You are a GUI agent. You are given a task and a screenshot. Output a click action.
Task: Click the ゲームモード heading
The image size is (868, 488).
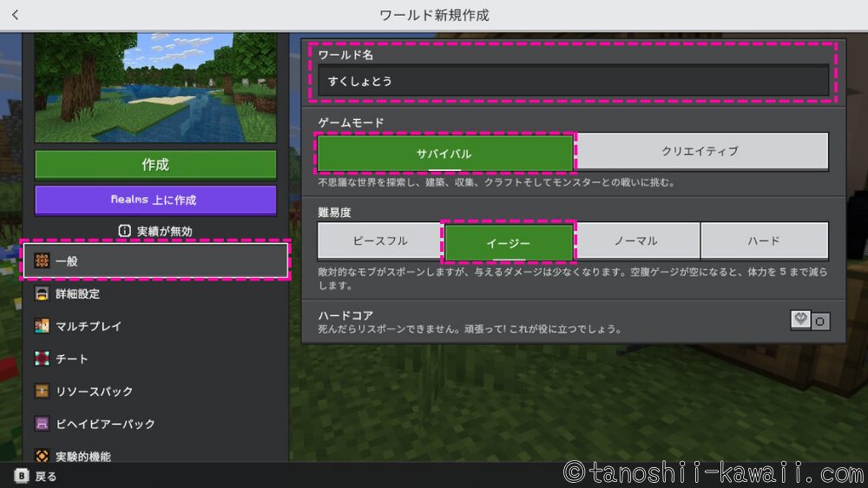pyautogui.click(x=351, y=122)
